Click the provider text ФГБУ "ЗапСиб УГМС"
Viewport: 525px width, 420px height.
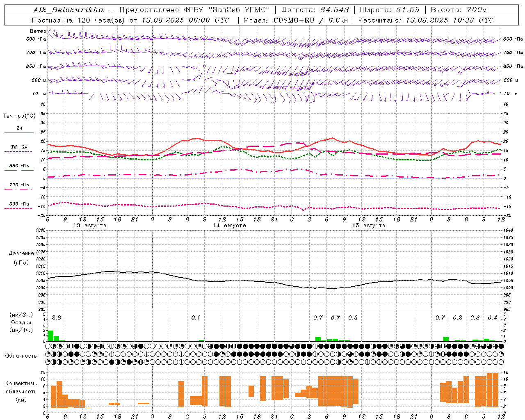tap(227, 9)
